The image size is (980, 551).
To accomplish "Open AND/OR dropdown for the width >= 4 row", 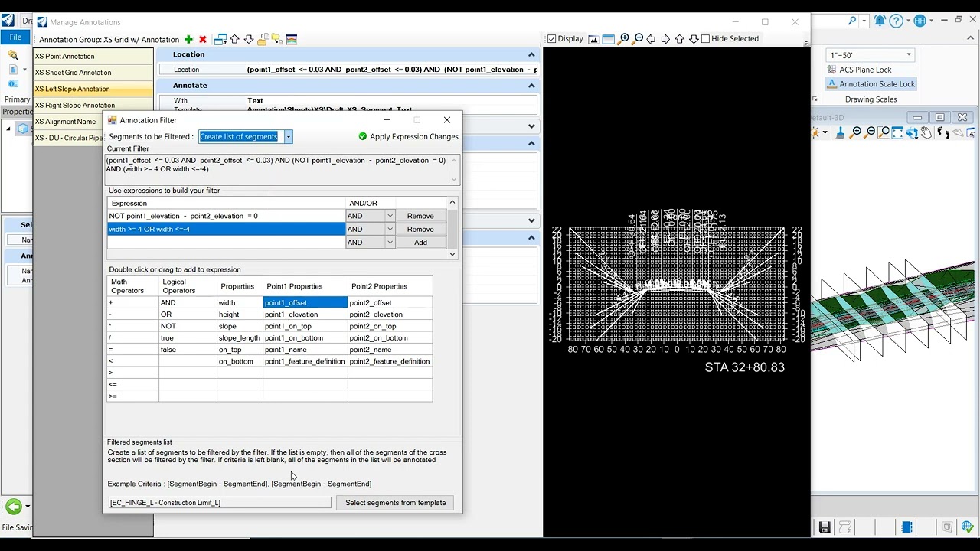I will 390,230.
